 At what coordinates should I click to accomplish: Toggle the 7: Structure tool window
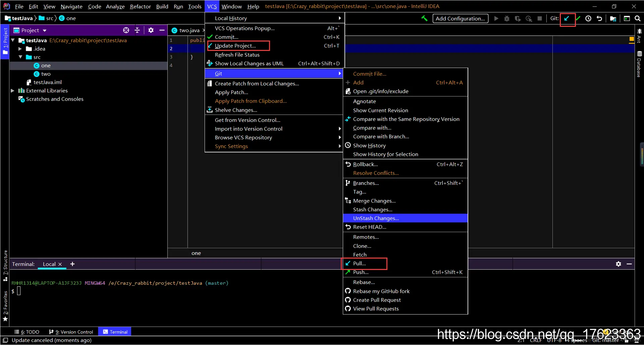pos(5,266)
